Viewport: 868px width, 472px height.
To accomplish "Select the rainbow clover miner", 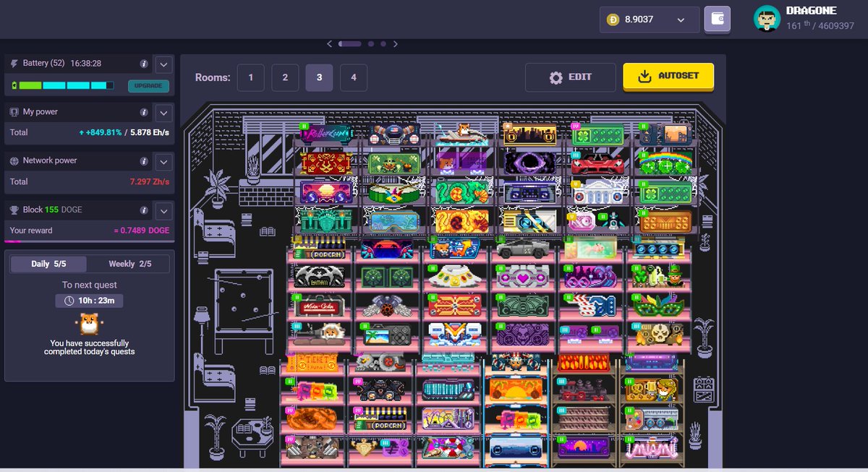I will click(x=665, y=163).
